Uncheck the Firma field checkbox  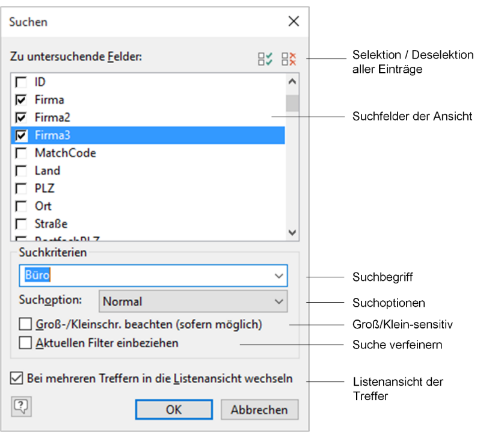click(x=21, y=100)
